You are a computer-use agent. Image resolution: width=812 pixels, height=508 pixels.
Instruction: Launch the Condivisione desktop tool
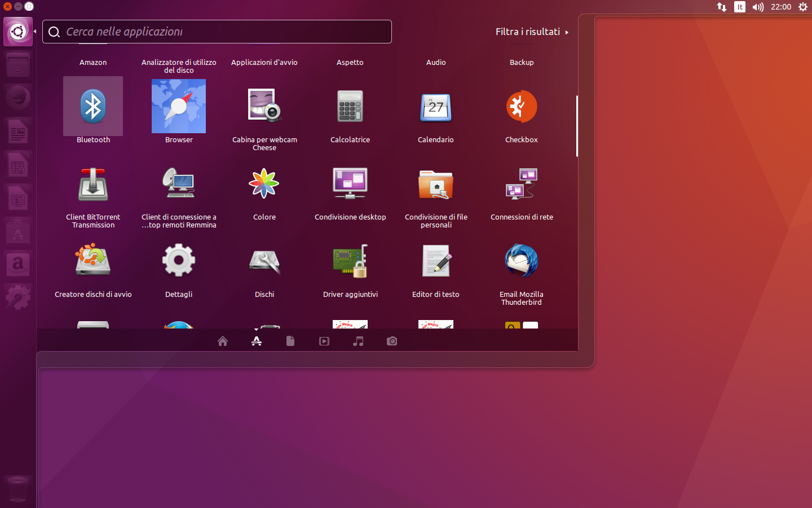[x=350, y=183]
